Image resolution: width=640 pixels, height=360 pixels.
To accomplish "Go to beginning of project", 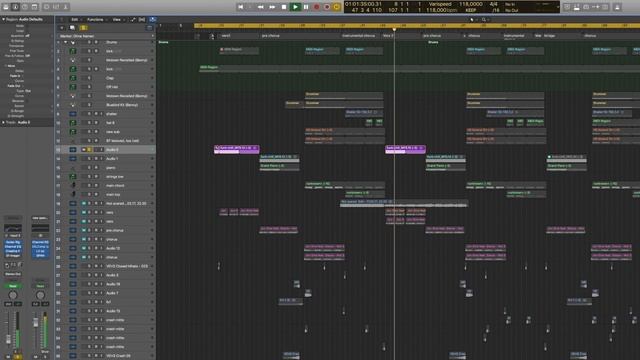I will (x=240, y=7).
